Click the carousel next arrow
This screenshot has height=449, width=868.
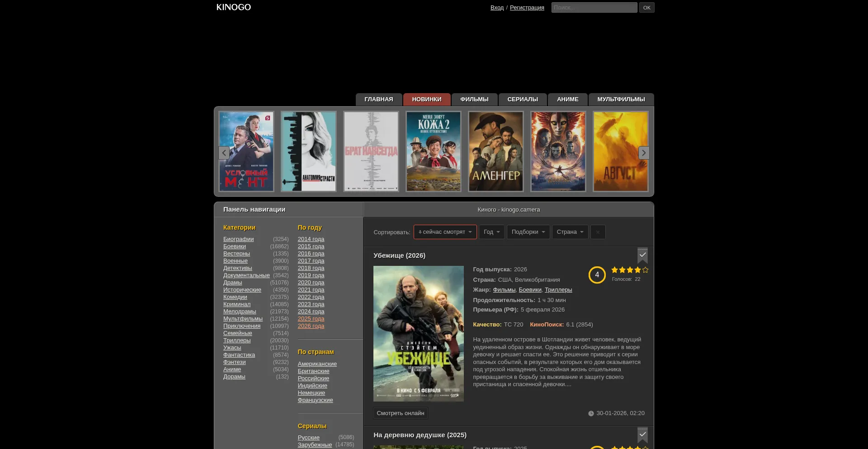[644, 153]
